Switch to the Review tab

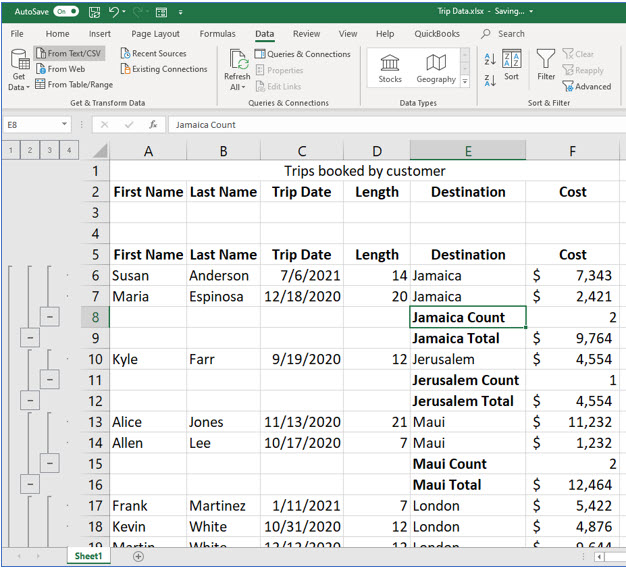click(x=306, y=34)
